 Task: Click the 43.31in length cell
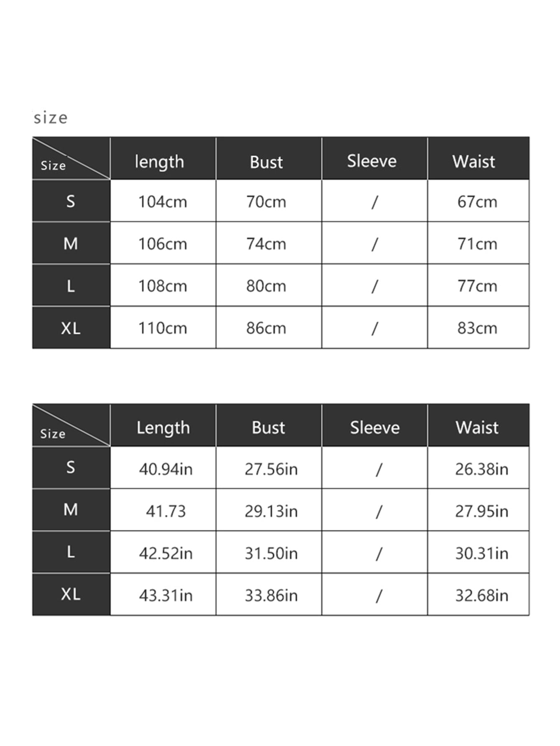tap(165, 595)
